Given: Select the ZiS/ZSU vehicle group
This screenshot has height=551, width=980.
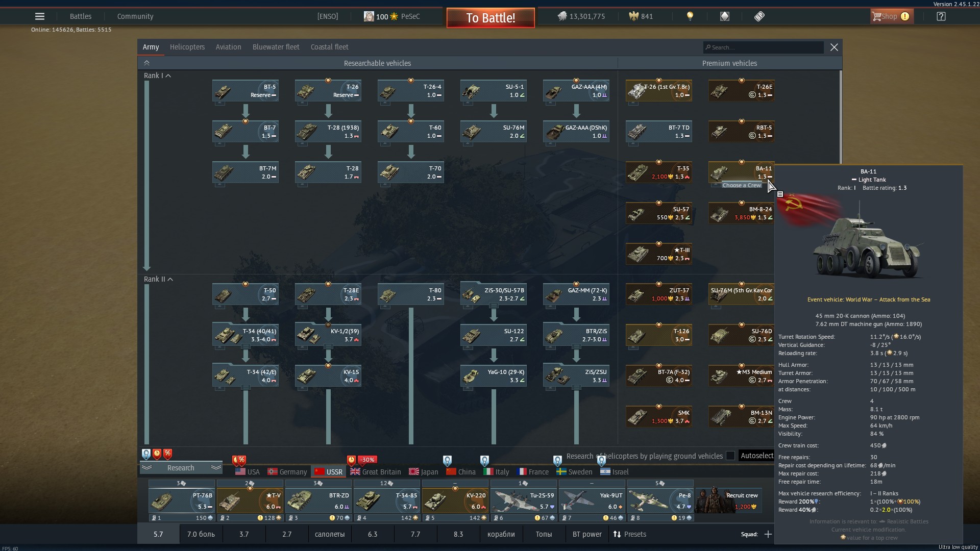Looking at the screenshot, I should 576,376.
